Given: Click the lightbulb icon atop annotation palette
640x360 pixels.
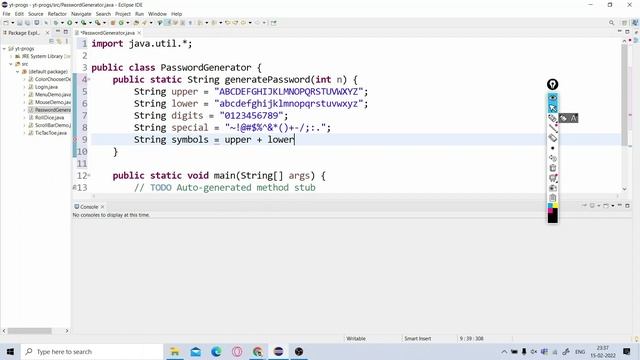Looking at the screenshot, I should [552, 84].
